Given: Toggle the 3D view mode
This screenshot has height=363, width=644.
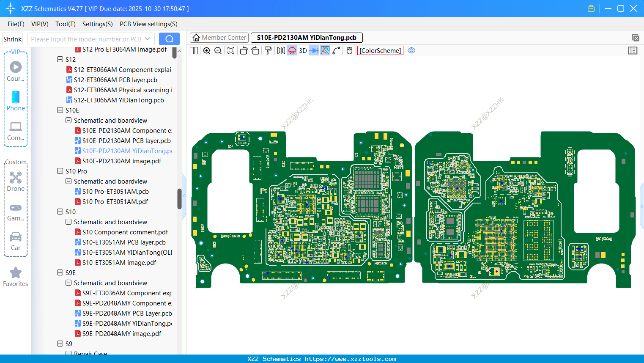Looking at the screenshot, I should [303, 51].
